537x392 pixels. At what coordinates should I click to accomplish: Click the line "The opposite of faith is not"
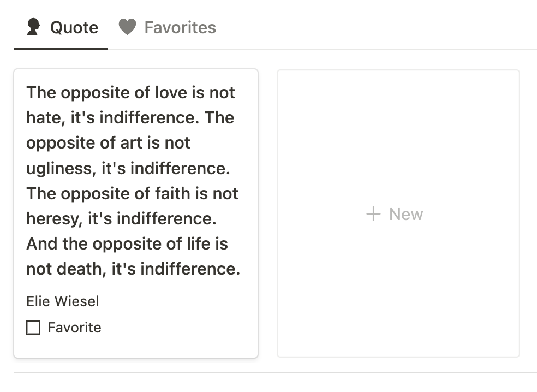coord(132,193)
